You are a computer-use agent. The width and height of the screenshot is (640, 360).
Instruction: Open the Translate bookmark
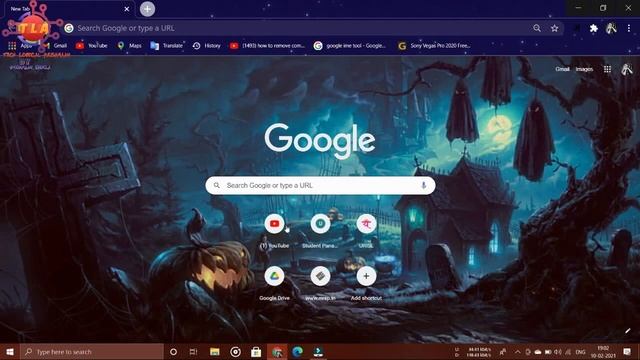point(167,46)
